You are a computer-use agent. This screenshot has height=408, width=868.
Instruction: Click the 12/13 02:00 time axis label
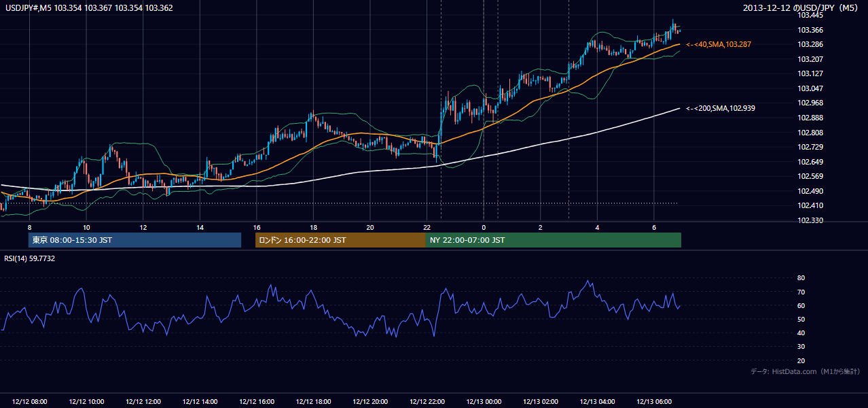pyautogui.click(x=541, y=402)
